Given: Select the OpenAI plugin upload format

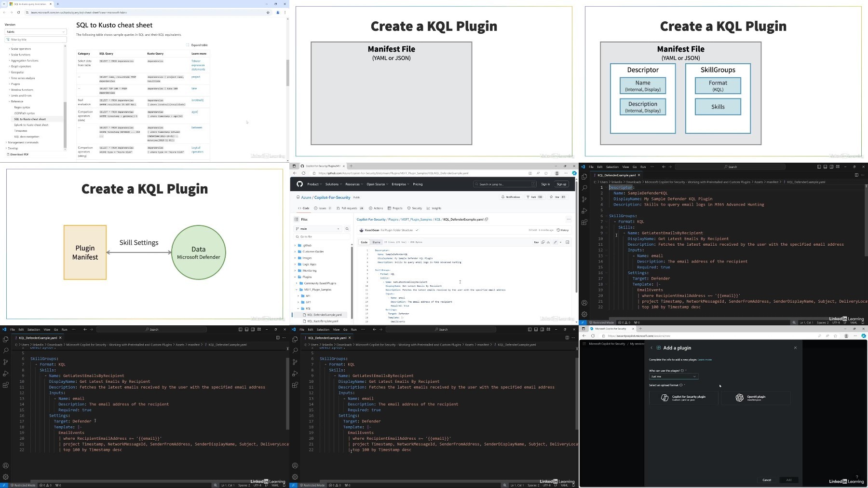Looking at the screenshot, I should 756,398.
